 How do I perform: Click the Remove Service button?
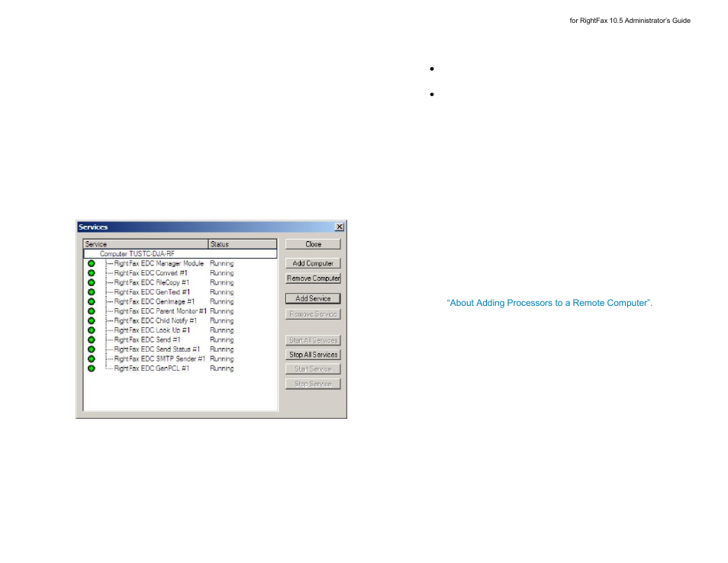(313, 314)
